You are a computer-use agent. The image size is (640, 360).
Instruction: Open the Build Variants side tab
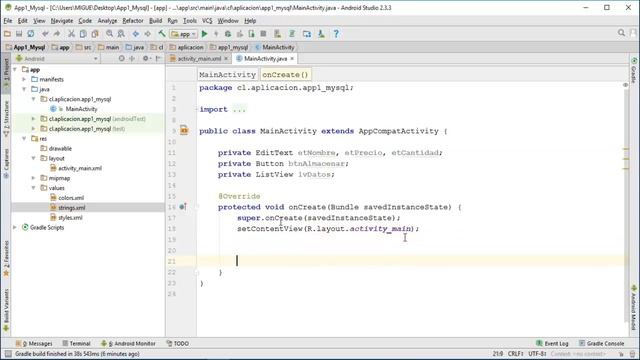coord(6,310)
